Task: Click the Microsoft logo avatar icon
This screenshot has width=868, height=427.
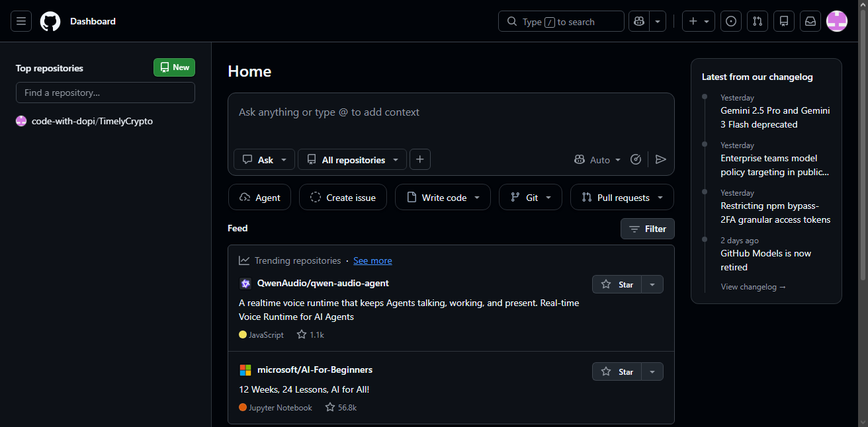Action: click(x=245, y=370)
